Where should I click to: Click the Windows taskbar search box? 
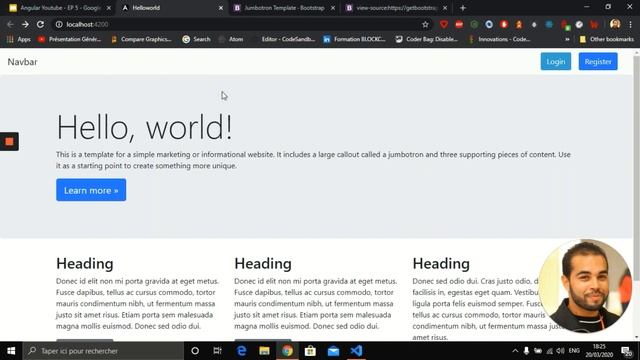click(x=103, y=351)
